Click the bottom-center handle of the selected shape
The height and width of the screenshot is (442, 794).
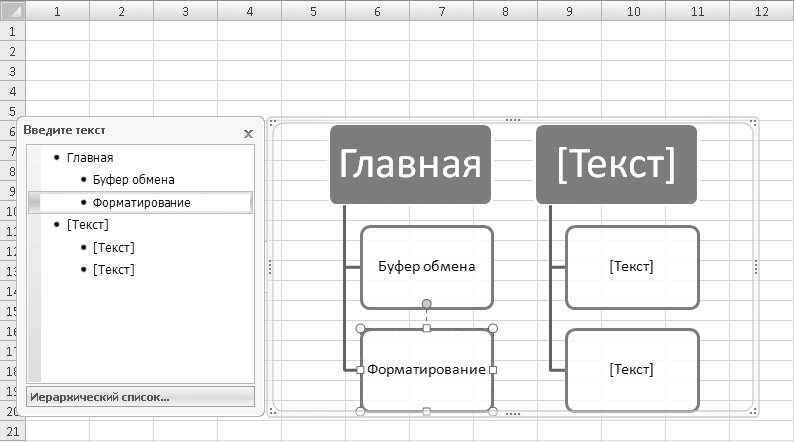pos(427,412)
